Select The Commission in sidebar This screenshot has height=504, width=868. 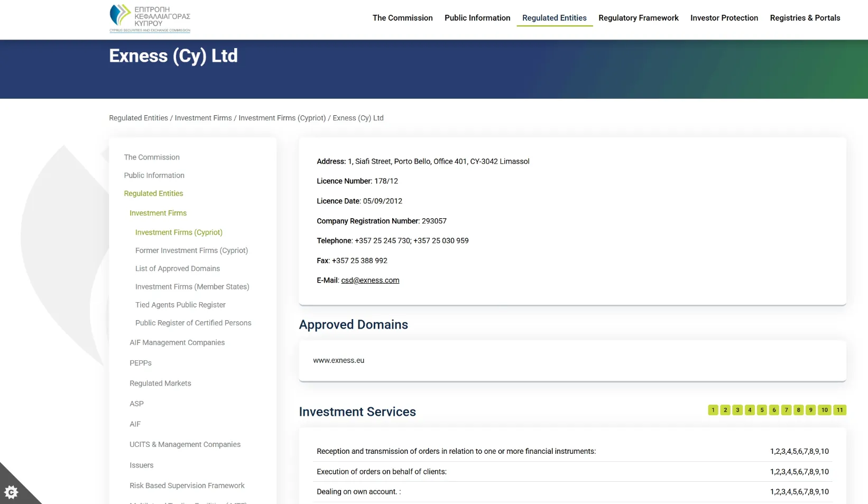152,157
